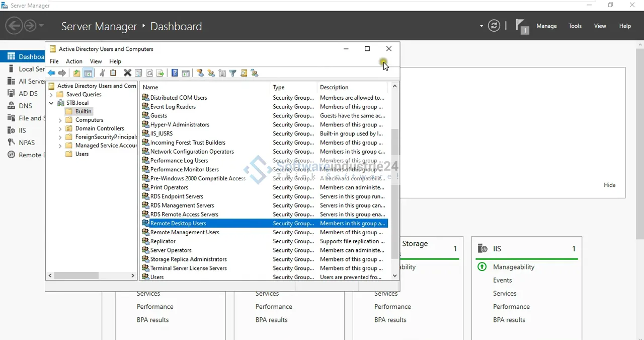Expand the Saved Queries node
Image resolution: width=644 pixels, height=340 pixels.
51,94
